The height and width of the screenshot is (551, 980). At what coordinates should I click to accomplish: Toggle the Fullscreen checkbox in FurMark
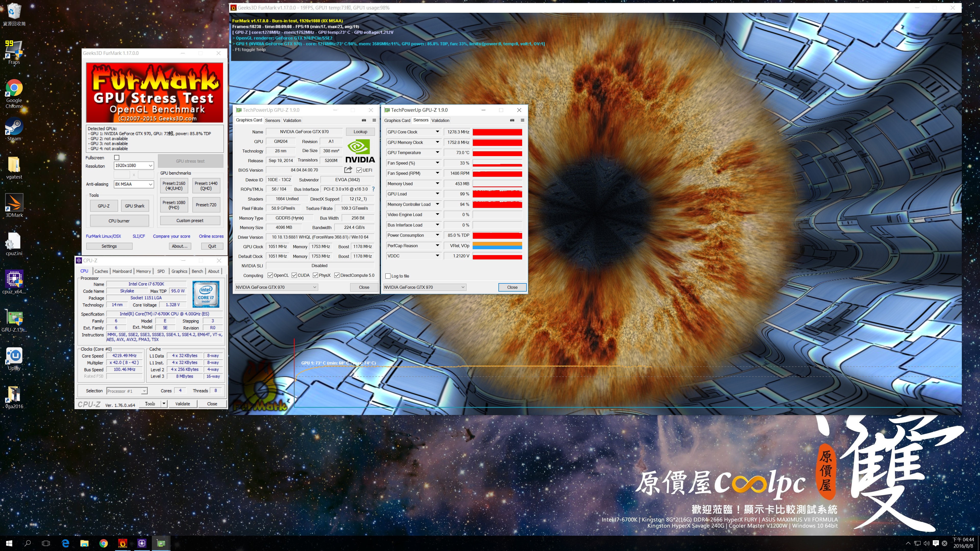click(117, 157)
